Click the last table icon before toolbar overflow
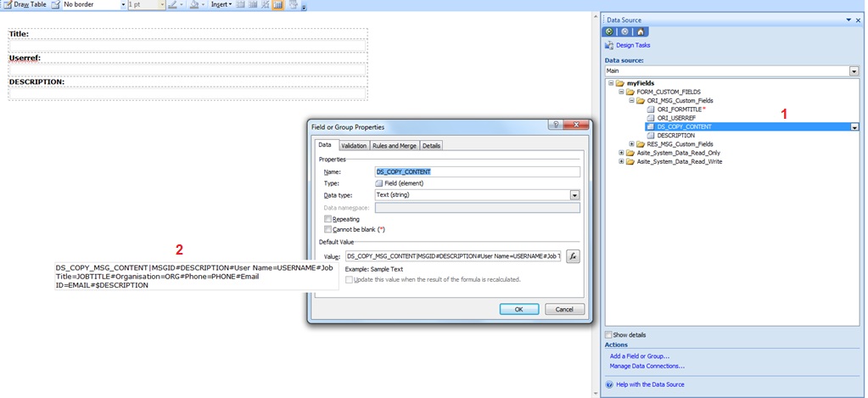This screenshot has width=868, height=398. 292,4
